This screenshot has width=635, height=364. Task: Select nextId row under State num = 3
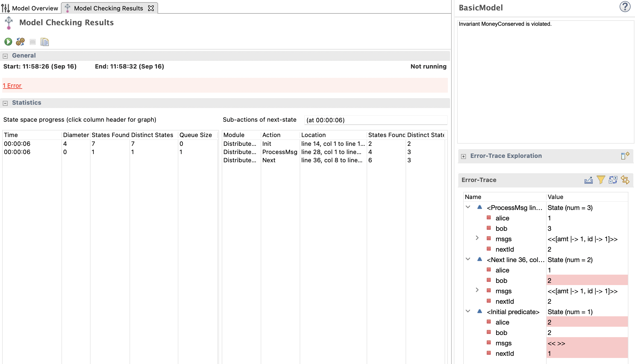[x=546, y=249]
